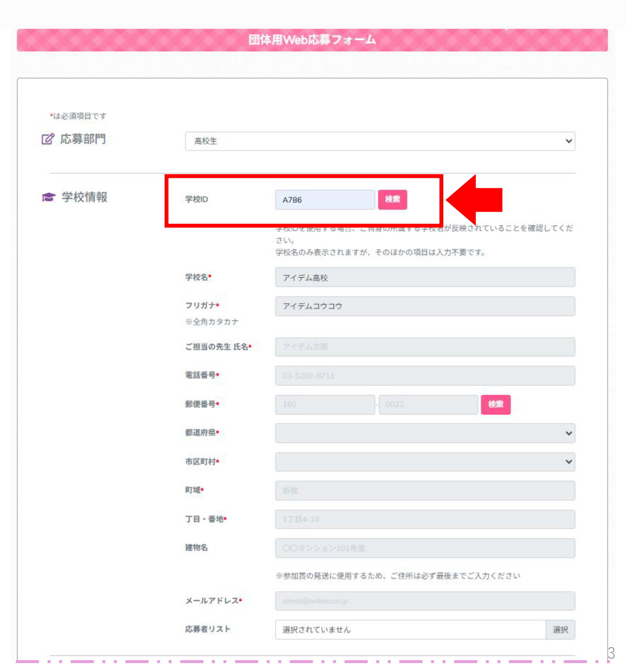
Task: Open the 応募部門 dropdown showing 高校生
Action: [380, 141]
